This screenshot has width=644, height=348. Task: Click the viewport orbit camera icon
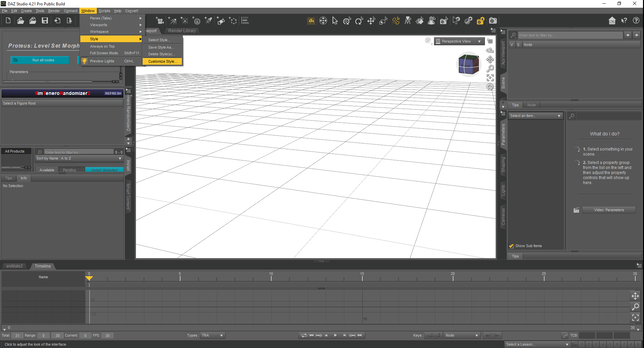490,50
